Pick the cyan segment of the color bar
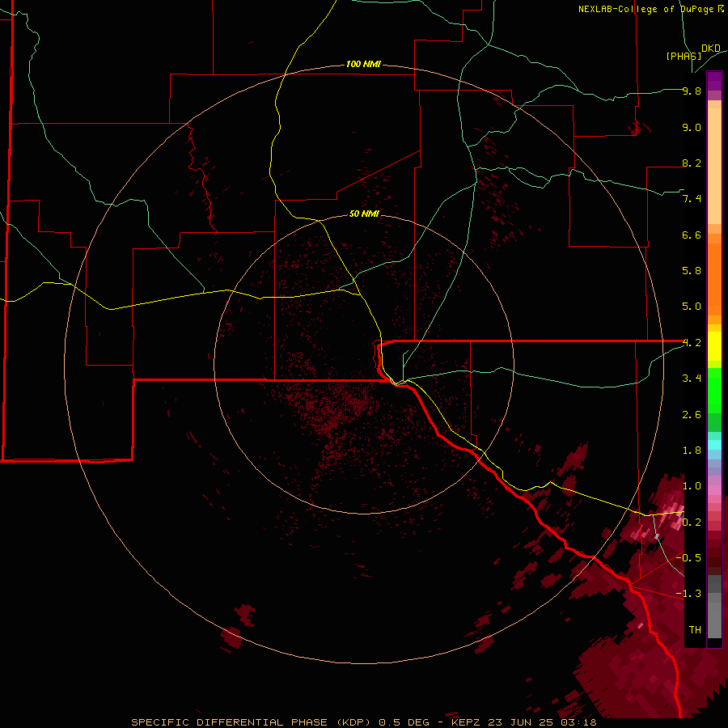 714,444
